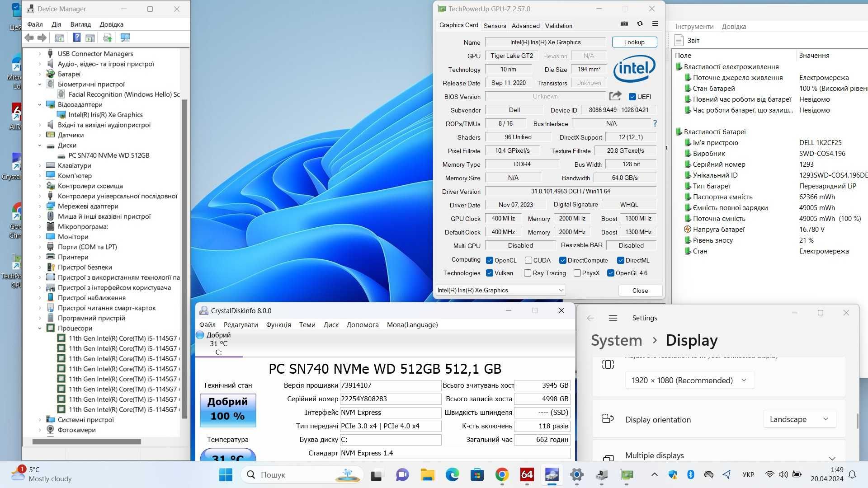Open the Windows Start button
This screenshot has height=488, width=868.
point(226,475)
